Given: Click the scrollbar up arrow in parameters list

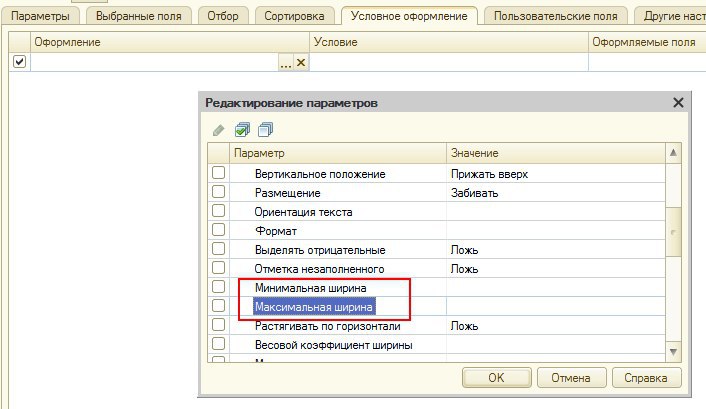Looking at the screenshot, I should 673,153.
